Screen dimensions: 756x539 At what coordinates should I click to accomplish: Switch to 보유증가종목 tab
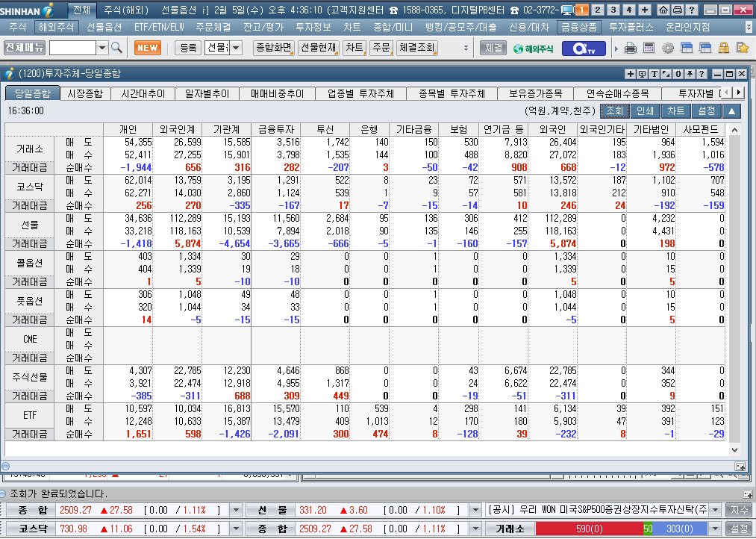(x=535, y=93)
